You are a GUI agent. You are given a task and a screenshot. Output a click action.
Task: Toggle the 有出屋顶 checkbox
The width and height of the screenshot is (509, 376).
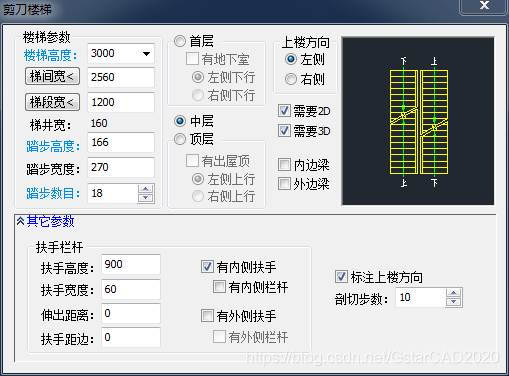(192, 161)
